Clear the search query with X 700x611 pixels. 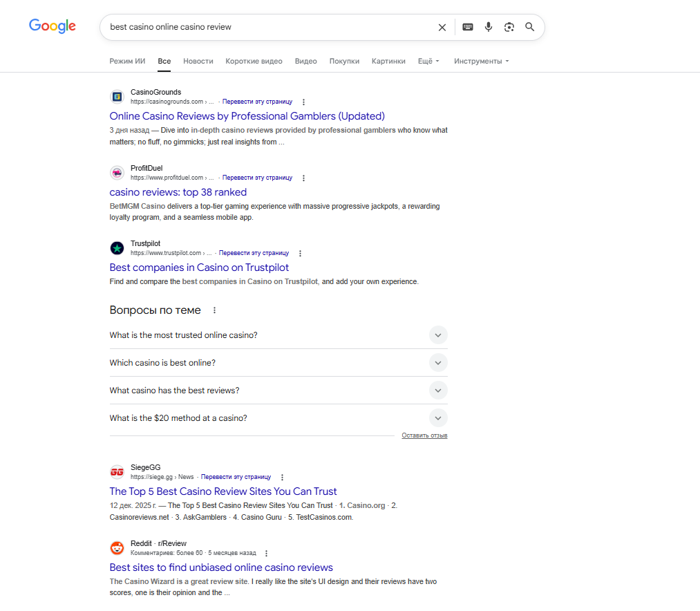click(x=442, y=27)
